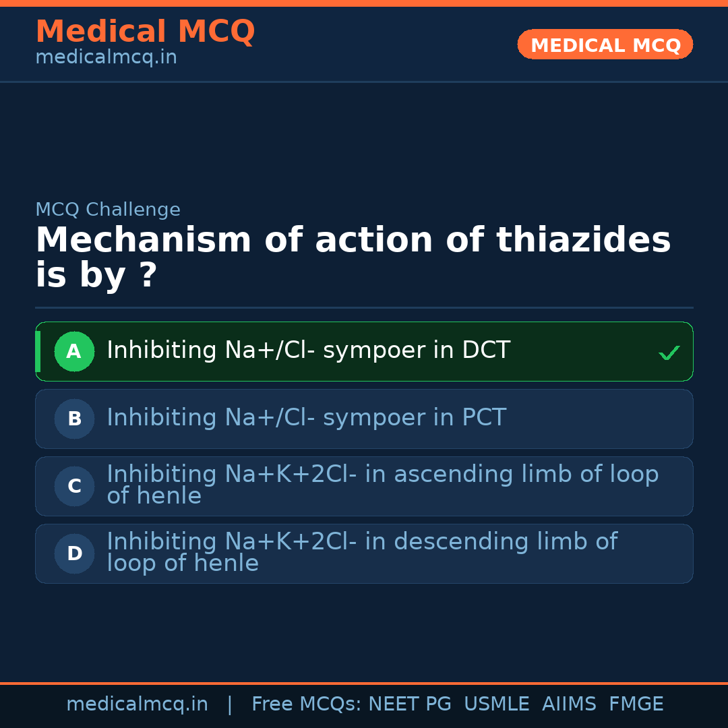Select the green A option circle
728x728 pixels.
click(x=74, y=351)
